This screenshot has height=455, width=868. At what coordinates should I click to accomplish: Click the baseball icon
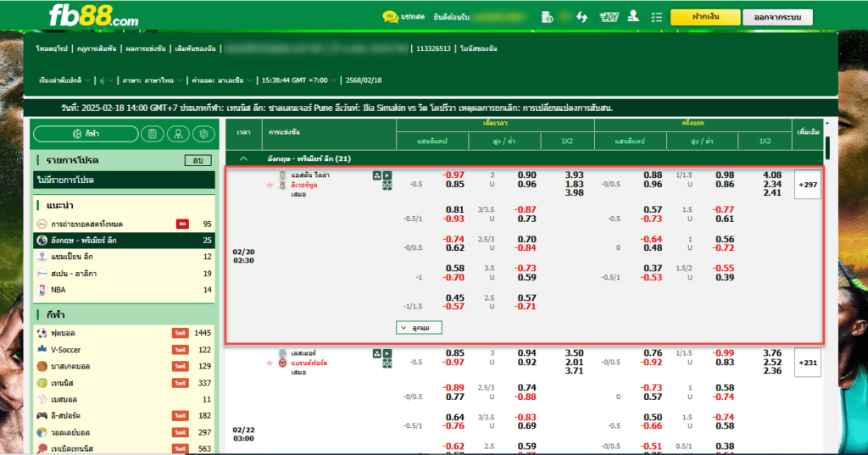[x=42, y=399]
